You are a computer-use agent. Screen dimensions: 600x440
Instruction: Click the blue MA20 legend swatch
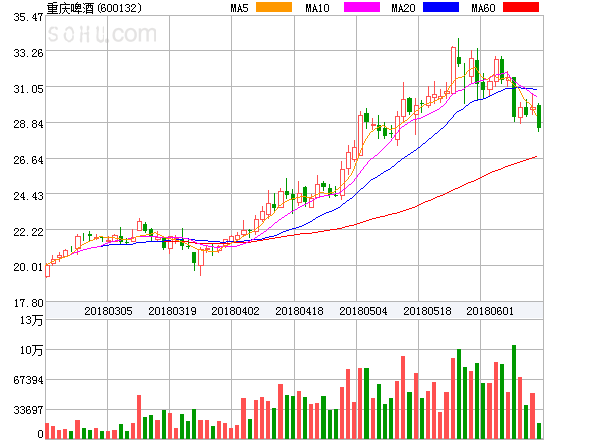[441, 7]
